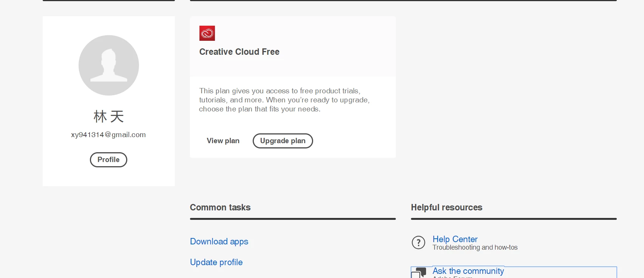Open the Update profile link
The image size is (644, 278).
[216, 262]
